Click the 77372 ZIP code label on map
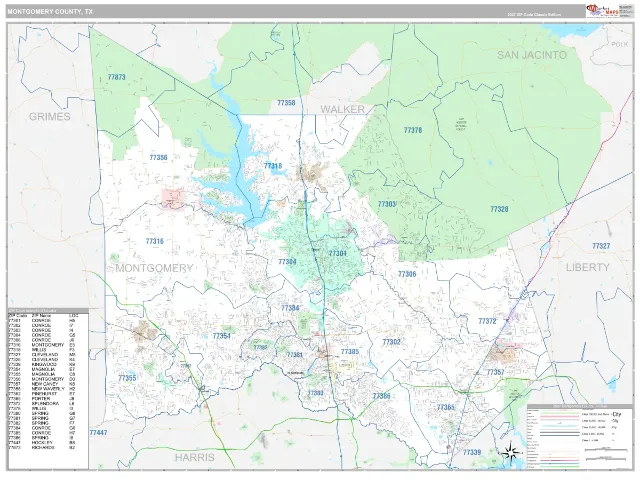 click(487, 321)
